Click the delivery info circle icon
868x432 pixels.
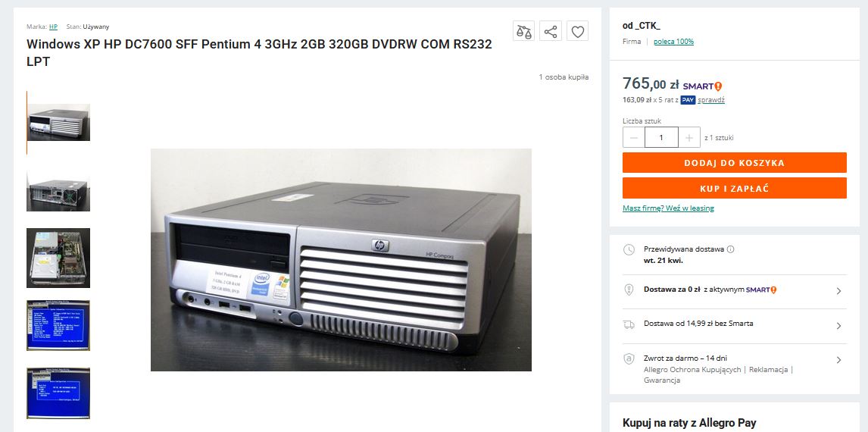[x=730, y=249]
